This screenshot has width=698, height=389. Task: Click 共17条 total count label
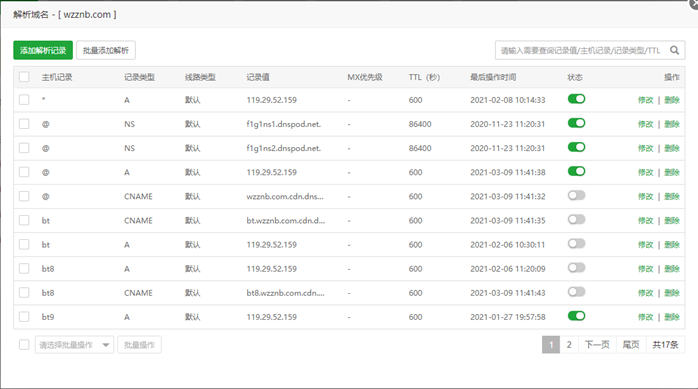coord(665,344)
